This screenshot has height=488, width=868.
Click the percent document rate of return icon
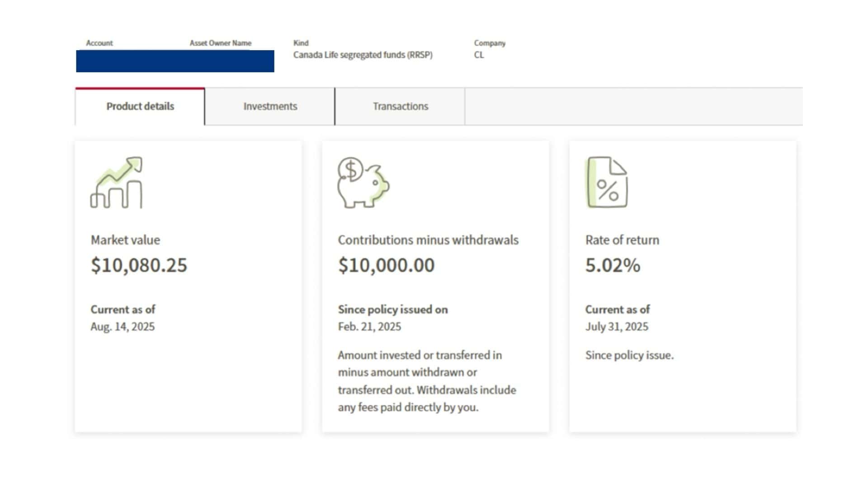tap(607, 182)
